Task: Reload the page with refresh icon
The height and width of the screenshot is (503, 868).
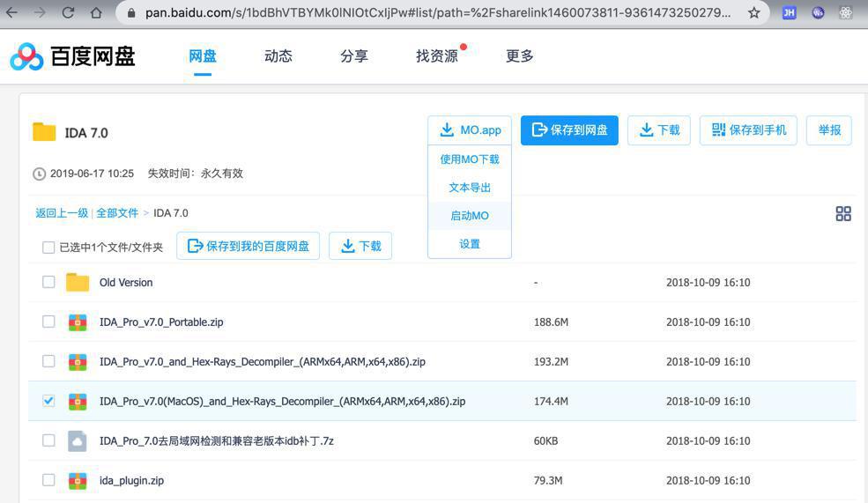Action: [68, 12]
